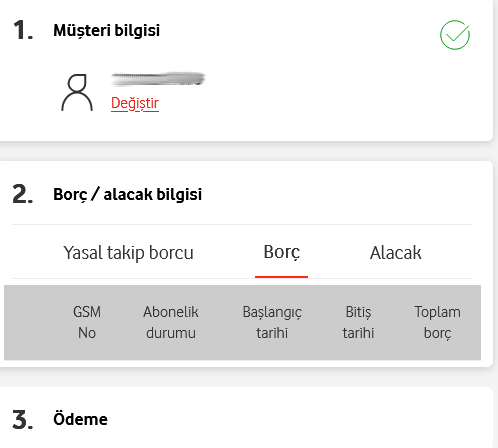Click the customer profile silhouette icon
The width and height of the screenshot is (498, 448).
pyautogui.click(x=77, y=92)
